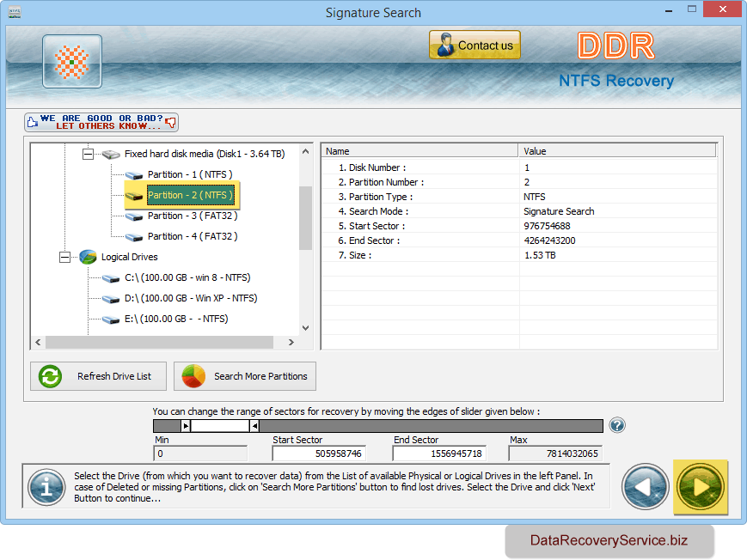This screenshot has height=560, width=747.
Task: Click the Min sector field
Action: click(x=200, y=453)
